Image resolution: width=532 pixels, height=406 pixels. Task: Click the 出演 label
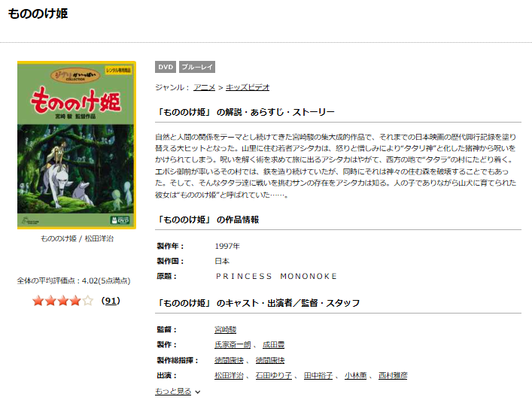tap(167, 375)
